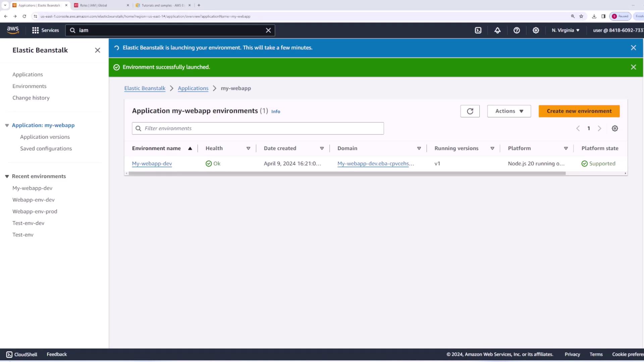The image size is (644, 362).
Task: Refresh the environments table
Action: coord(470,111)
